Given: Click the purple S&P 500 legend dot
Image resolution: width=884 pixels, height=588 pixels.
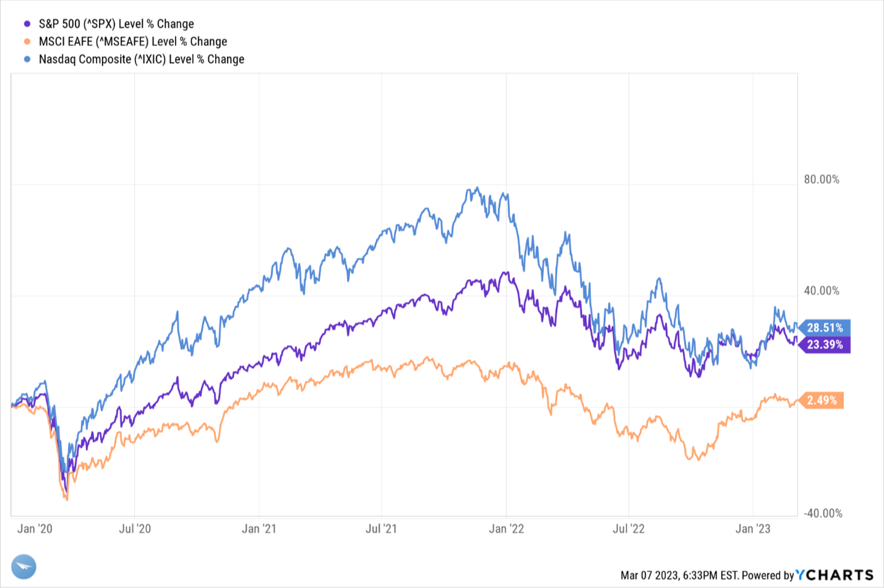Looking at the screenshot, I should tap(27, 24).
